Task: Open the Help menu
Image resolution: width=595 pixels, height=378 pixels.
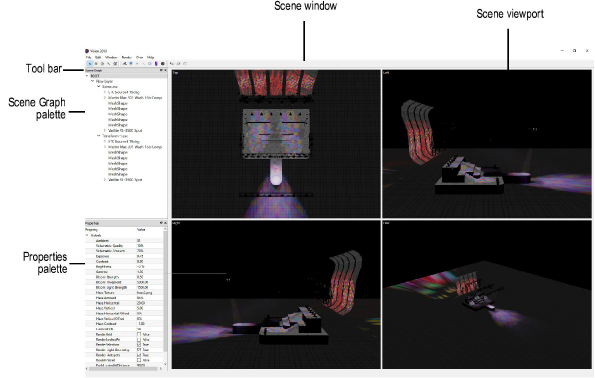Action: click(151, 57)
